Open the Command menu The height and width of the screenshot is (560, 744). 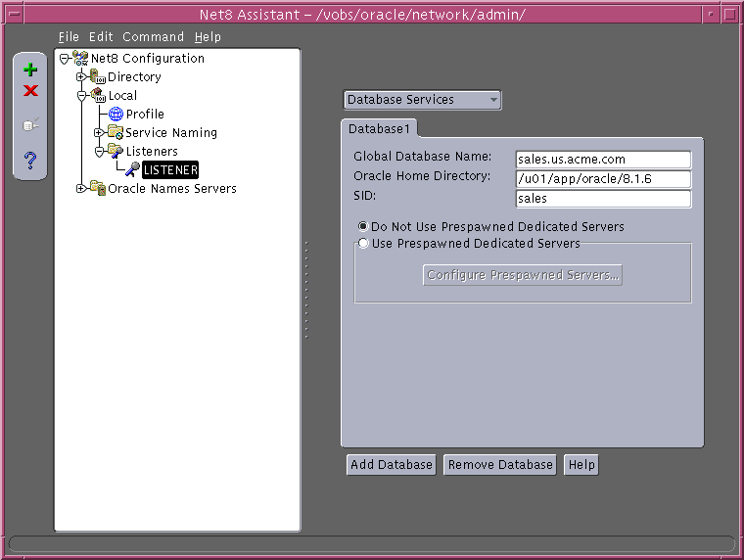click(x=153, y=36)
